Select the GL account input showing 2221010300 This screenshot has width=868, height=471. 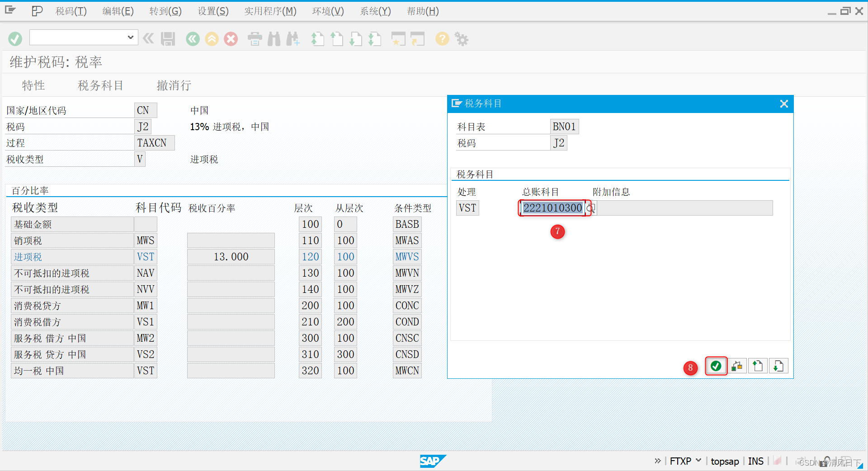(552, 208)
